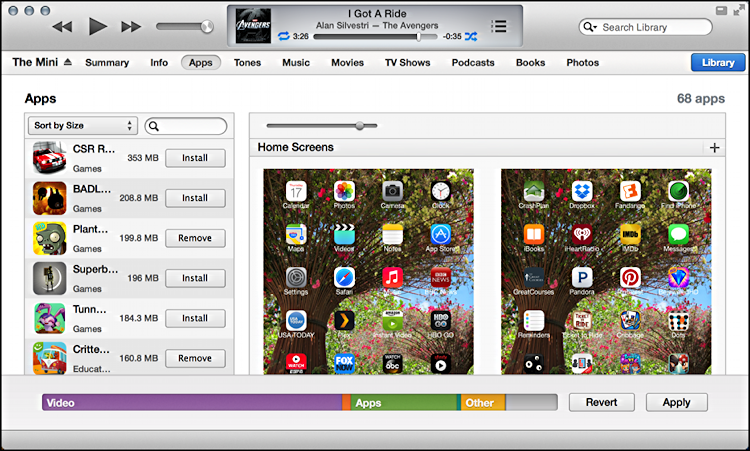
Task: Select the Pinterest app icon
Action: tap(630, 277)
